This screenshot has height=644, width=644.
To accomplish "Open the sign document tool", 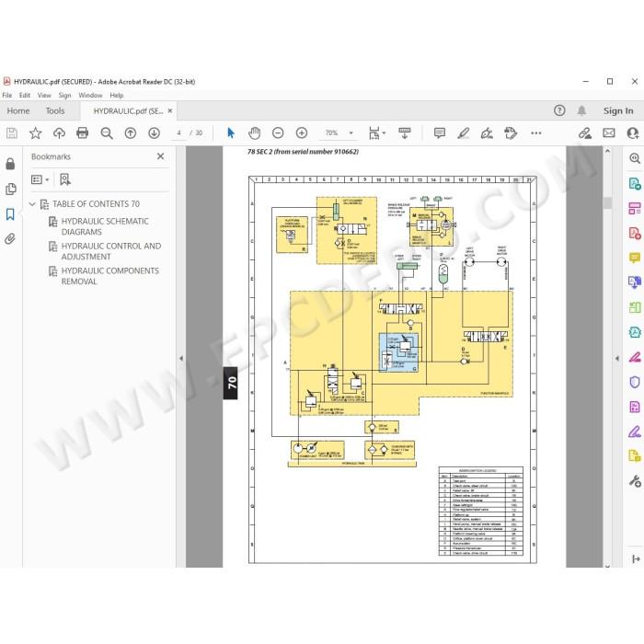I will (487, 133).
